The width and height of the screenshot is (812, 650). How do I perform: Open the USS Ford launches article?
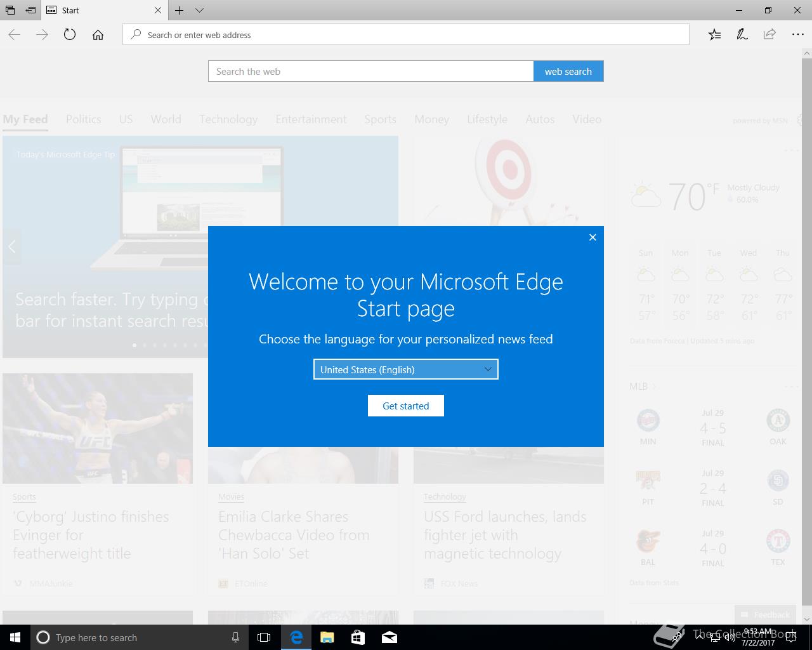(505, 535)
